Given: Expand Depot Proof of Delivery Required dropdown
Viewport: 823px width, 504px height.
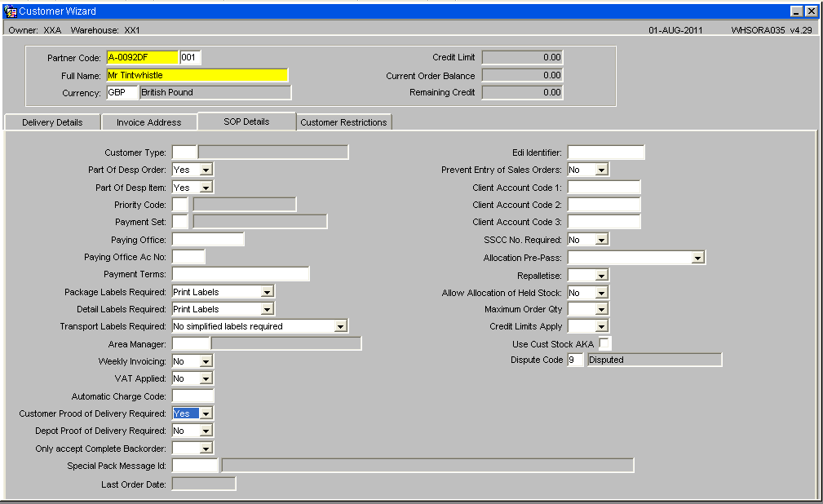Looking at the screenshot, I should tap(206, 431).
